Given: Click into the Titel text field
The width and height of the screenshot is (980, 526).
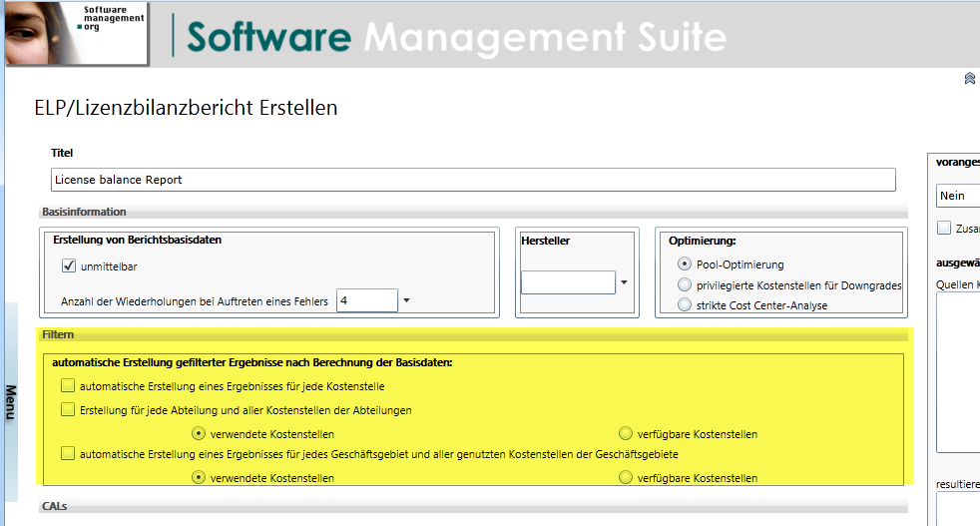Looking at the screenshot, I should point(473,180).
